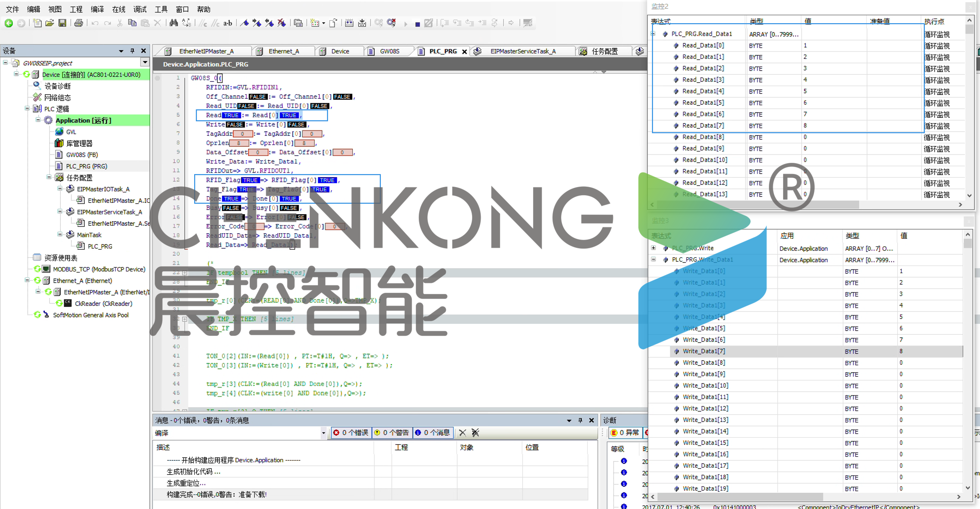Screen dimensions: 980x509
Task: Collapse the 任务配置 tree node
Action: [x=49, y=177]
